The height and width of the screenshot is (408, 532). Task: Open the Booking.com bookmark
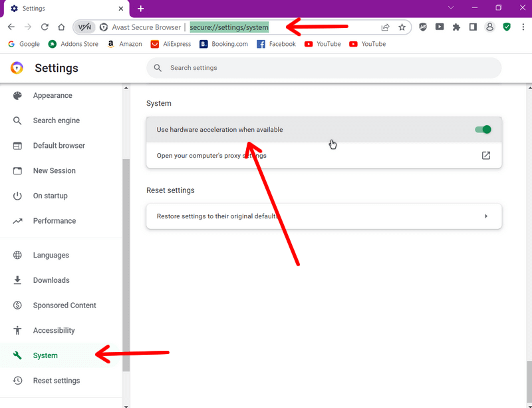223,44
